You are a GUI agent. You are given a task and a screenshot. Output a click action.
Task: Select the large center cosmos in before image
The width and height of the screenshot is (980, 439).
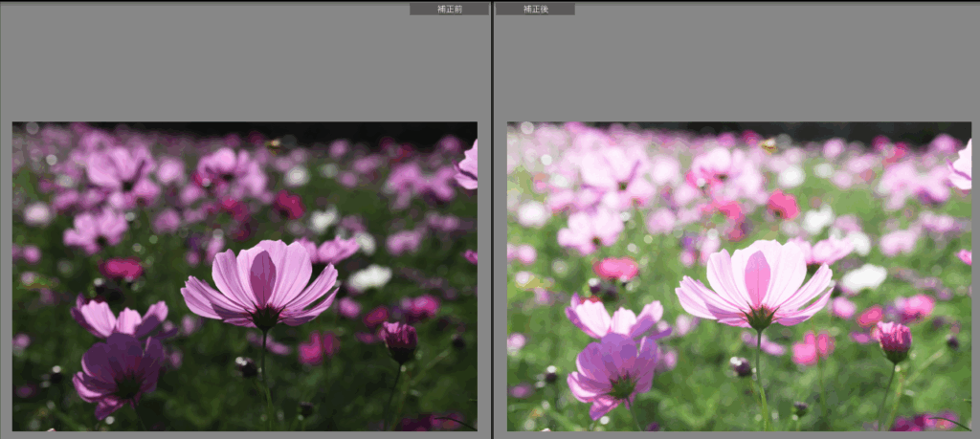[261, 282]
